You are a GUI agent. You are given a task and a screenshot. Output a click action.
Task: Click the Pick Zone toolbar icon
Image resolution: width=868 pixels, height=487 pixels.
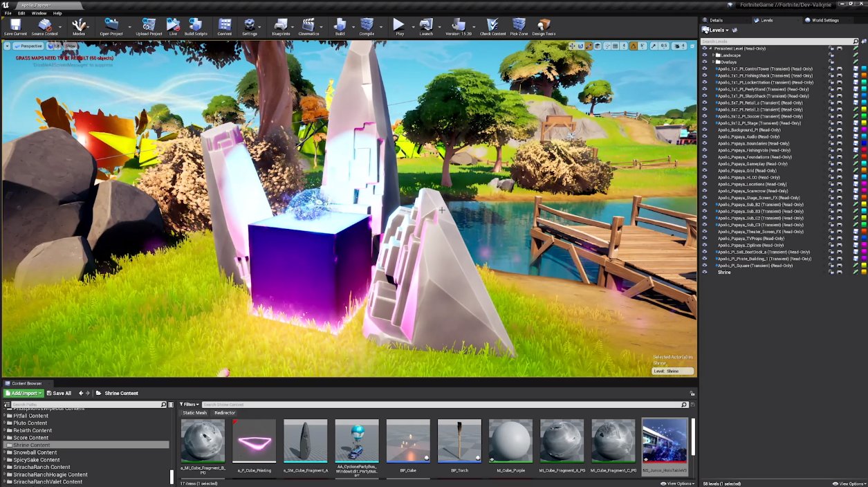(x=519, y=27)
